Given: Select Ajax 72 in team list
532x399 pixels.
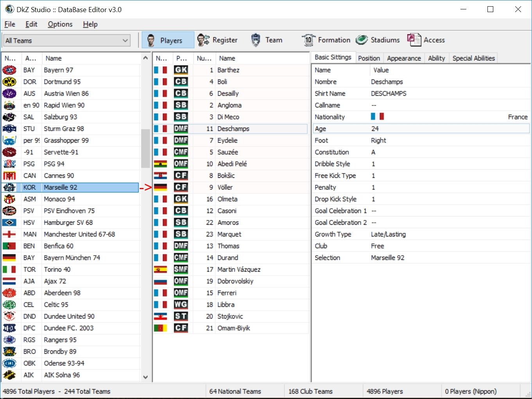Looking at the screenshot, I should click(x=70, y=281).
